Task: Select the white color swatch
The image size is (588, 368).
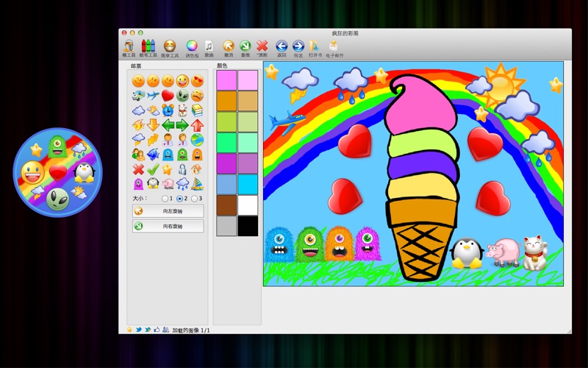Action: 248,205
